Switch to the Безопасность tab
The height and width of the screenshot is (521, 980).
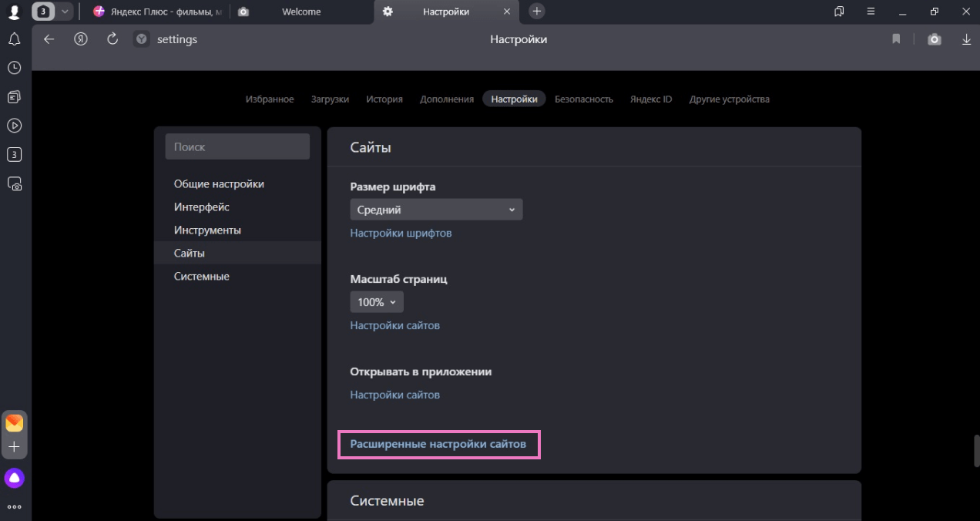[x=583, y=99]
